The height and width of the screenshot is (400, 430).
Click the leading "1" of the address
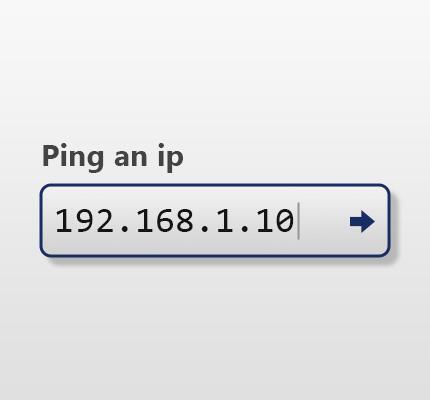pyautogui.click(x=64, y=220)
